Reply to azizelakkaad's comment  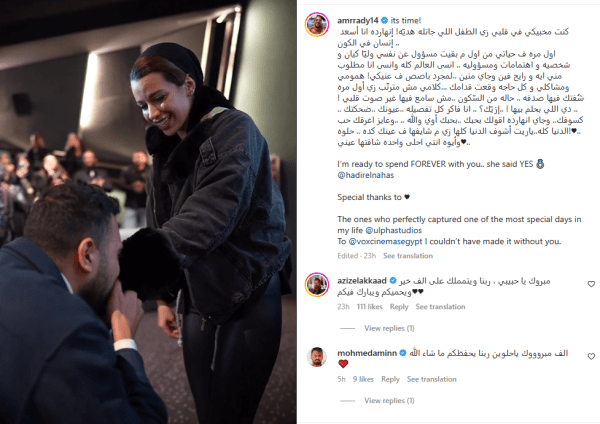tap(399, 307)
